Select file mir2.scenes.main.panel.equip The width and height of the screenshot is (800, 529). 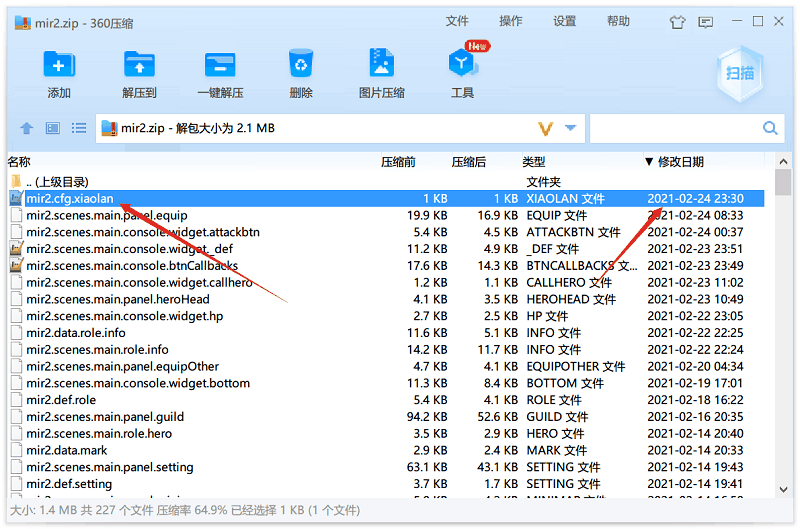click(386, 215)
